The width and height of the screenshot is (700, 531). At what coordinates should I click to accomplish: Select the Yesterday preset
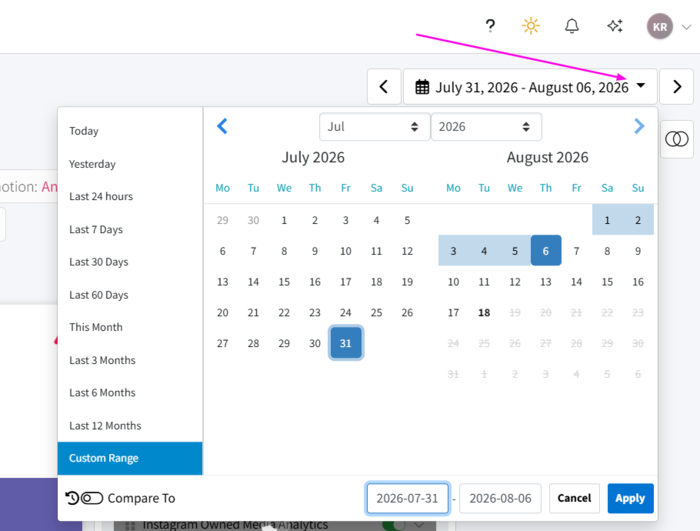point(129,164)
